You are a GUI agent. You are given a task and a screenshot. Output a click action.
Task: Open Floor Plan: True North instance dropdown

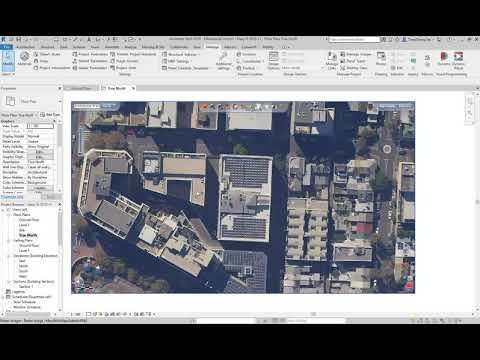point(20,115)
